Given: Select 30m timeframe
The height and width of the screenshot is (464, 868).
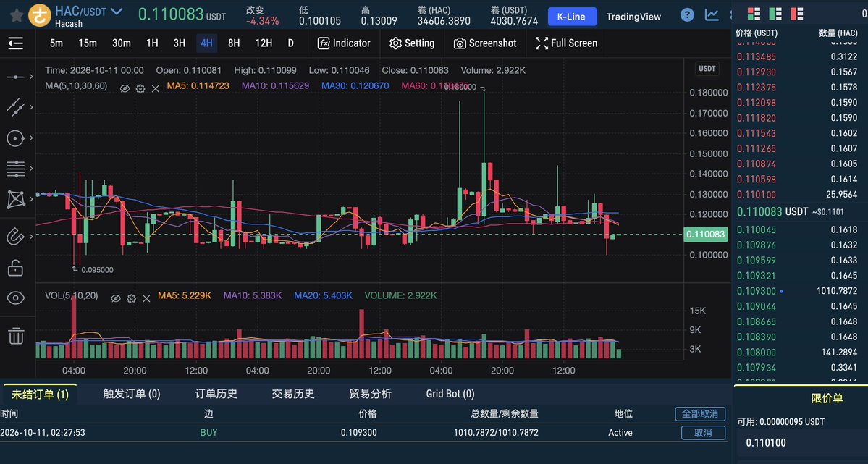Looking at the screenshot, I should 121,43.
